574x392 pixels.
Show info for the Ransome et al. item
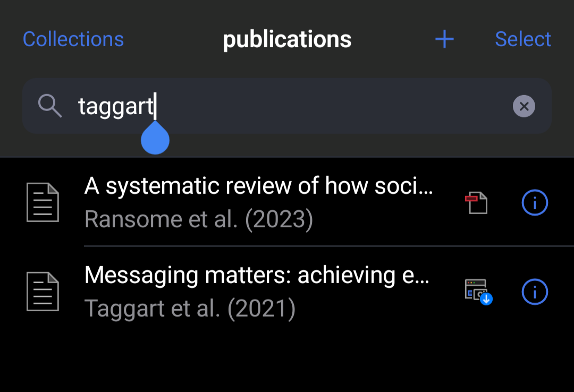535,202
